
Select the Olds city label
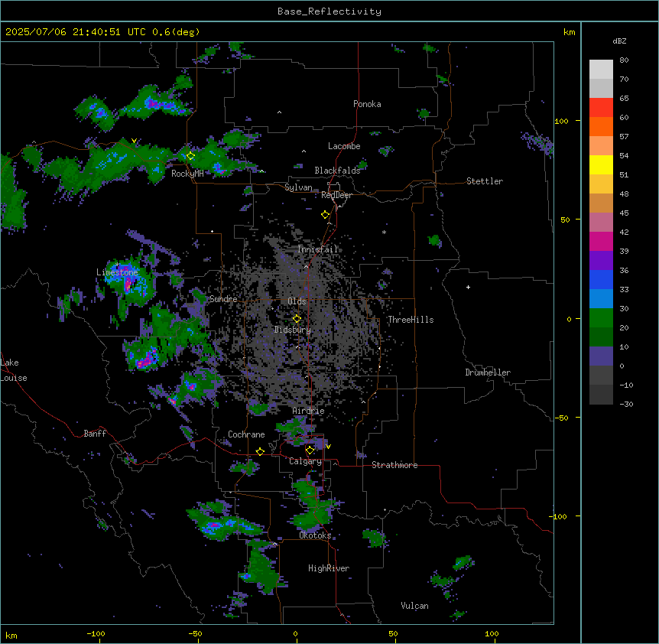pos(297,301)
